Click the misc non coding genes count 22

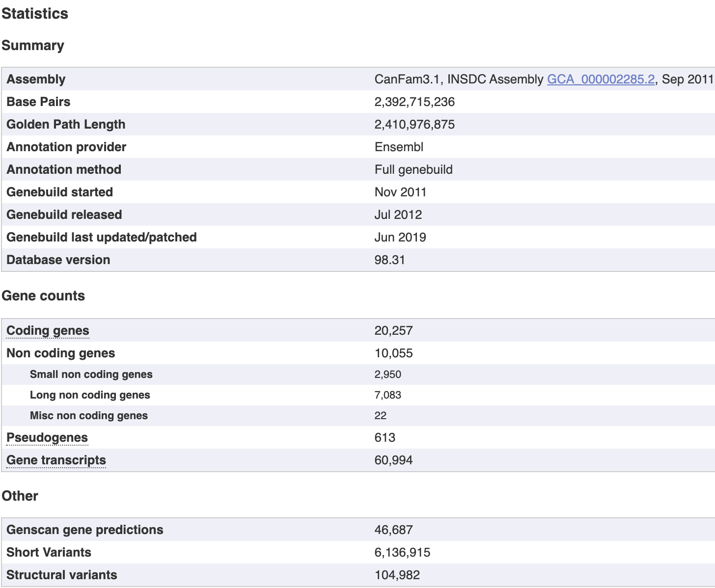380,415
